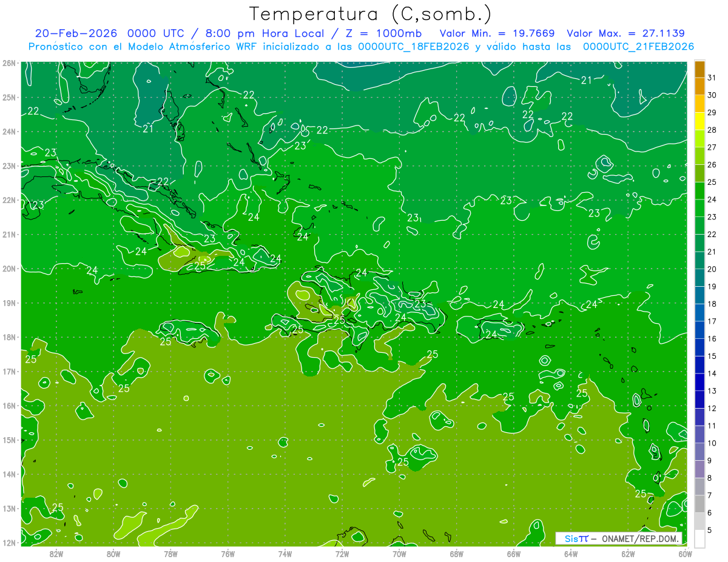Click the 16N latitude axis label
Viewport: 728px width, 562px height.
pos(9,406)
